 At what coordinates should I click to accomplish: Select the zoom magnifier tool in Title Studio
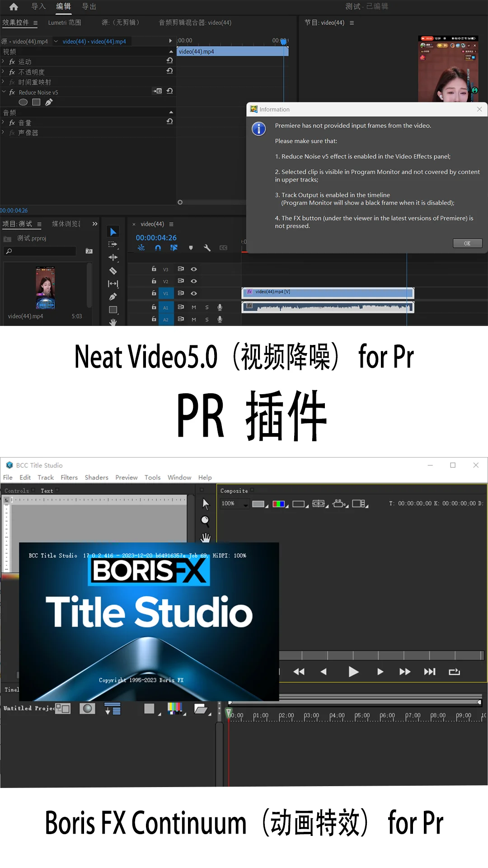click(x=205, y=521)
